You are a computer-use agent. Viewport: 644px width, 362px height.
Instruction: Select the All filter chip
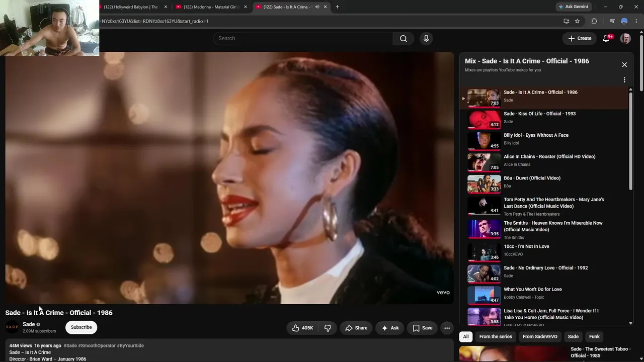point(466,337)
